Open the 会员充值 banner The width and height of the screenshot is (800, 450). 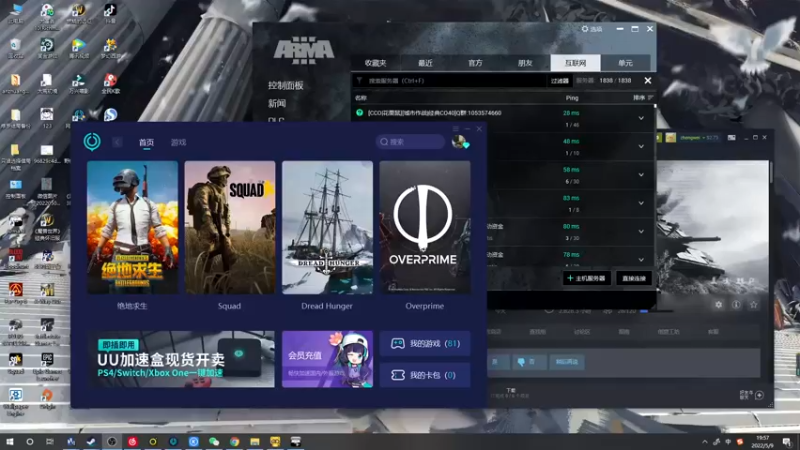tap(327, 359)
